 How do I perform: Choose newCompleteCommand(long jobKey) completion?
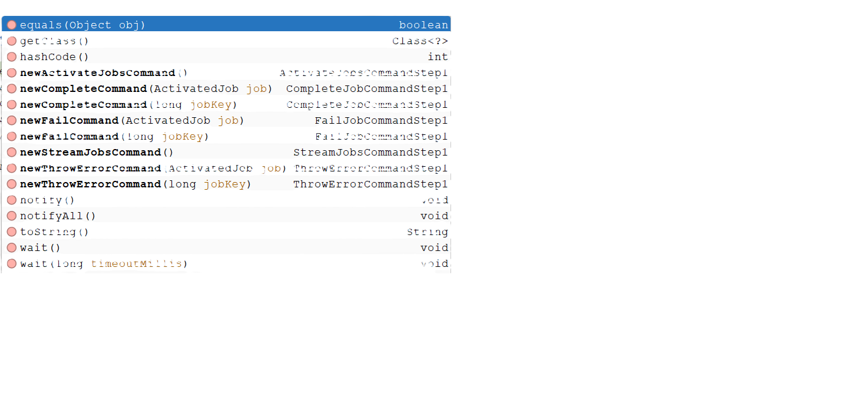[x=128, y=105]
